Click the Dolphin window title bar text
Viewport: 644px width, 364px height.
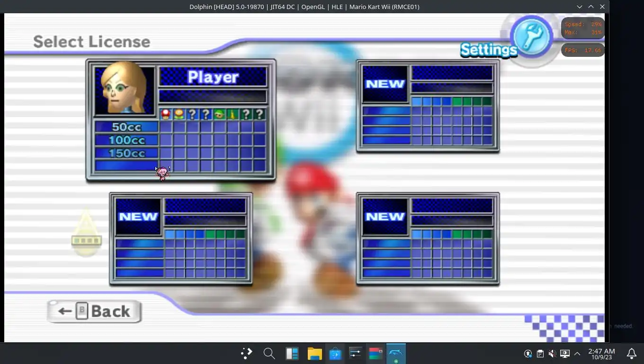(x=304, y=7)
